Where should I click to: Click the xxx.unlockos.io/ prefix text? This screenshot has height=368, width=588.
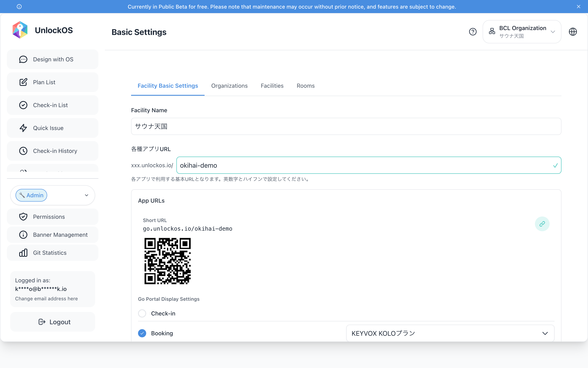[152, 165]
